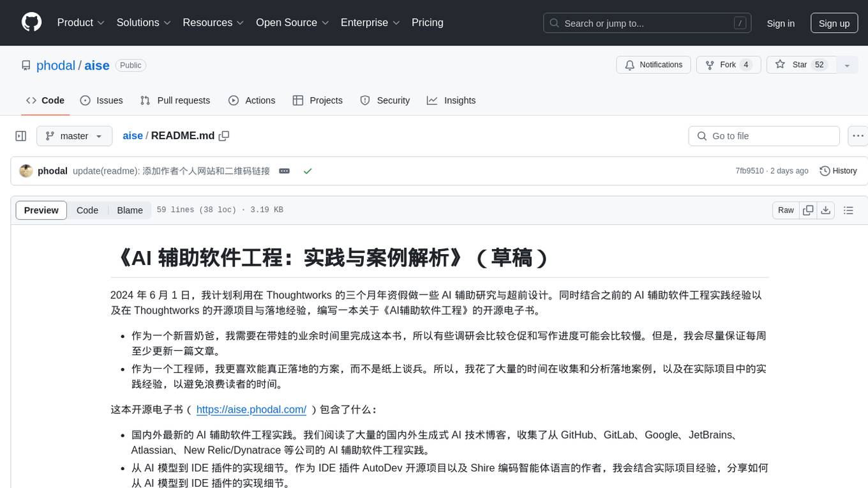View the commit check status checkmark
The width and height of the screenshot is (868, 488).
[x=308, y=171]
